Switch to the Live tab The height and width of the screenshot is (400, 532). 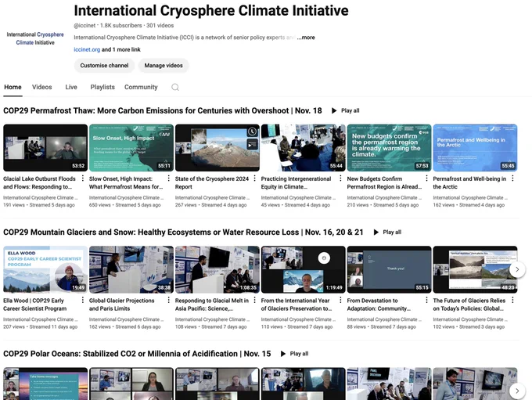click(x=71, y=87)
